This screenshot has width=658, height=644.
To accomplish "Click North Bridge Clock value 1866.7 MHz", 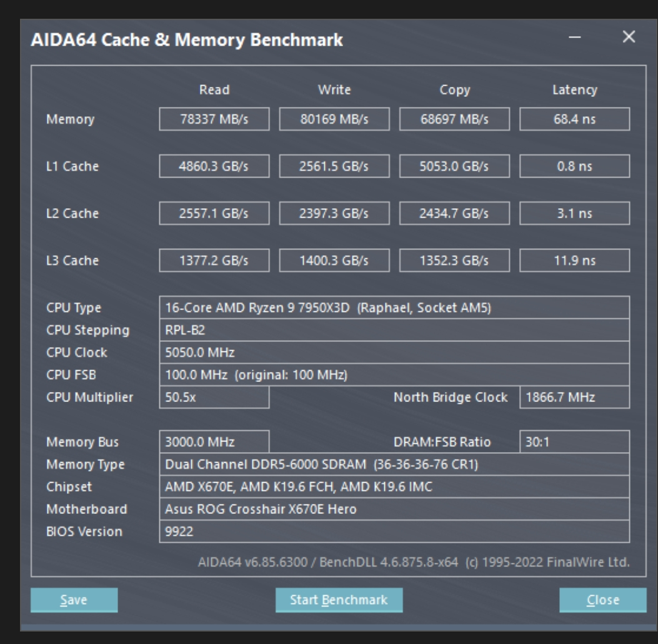I will click(574, 397).
